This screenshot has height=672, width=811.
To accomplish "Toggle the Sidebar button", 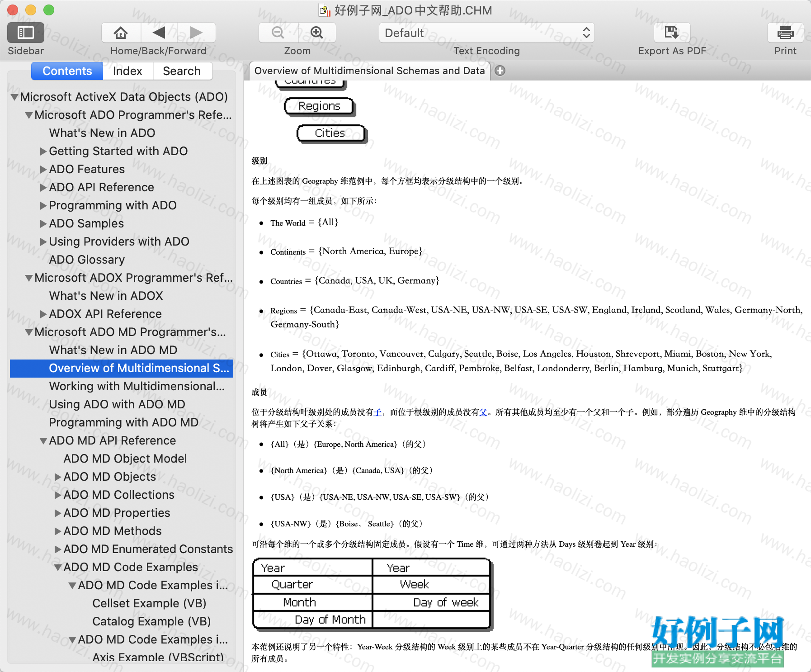I will point(26,33).
